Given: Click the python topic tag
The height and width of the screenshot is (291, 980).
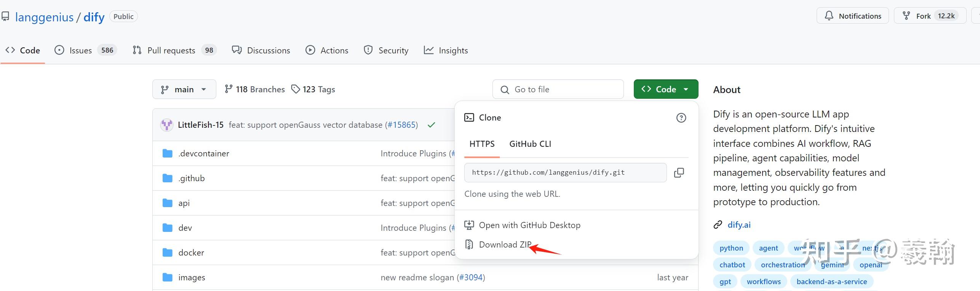Looking at the screenshot, I should (731, 248).
